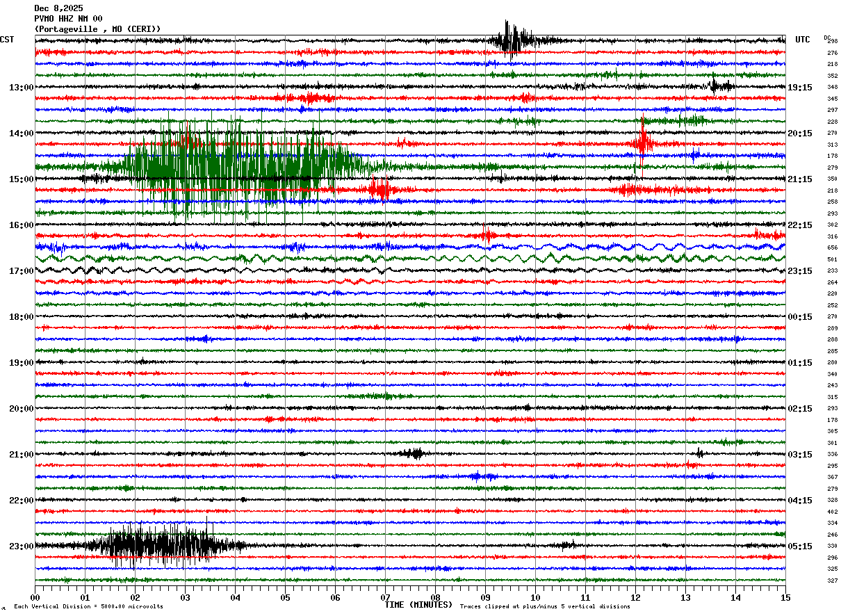Select the 23:00 CST time label
The width and height of the screenshot is (841, 616).
(x=21, y=546)
